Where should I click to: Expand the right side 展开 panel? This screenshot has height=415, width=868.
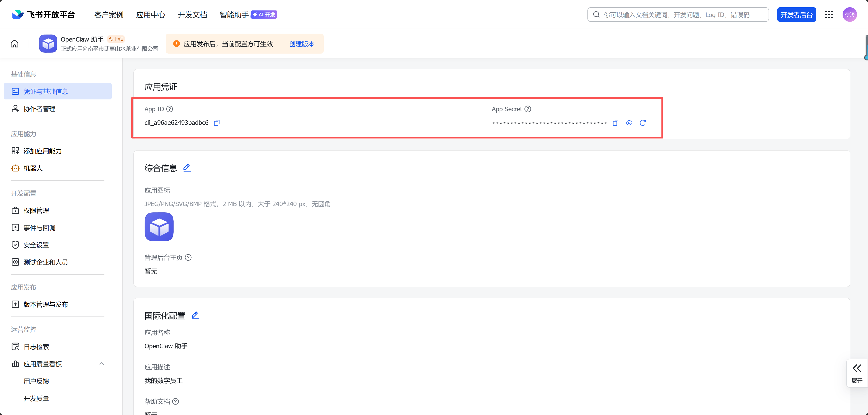pos(857,373)
